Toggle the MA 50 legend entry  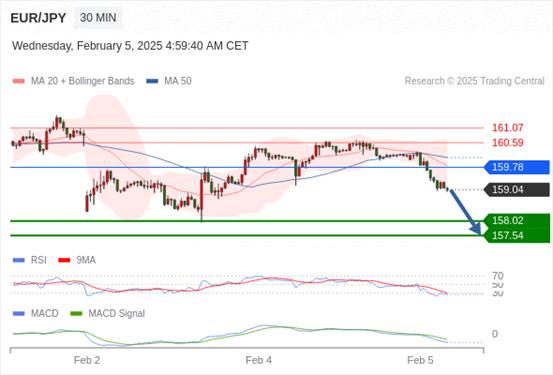[x=169, y=81]
